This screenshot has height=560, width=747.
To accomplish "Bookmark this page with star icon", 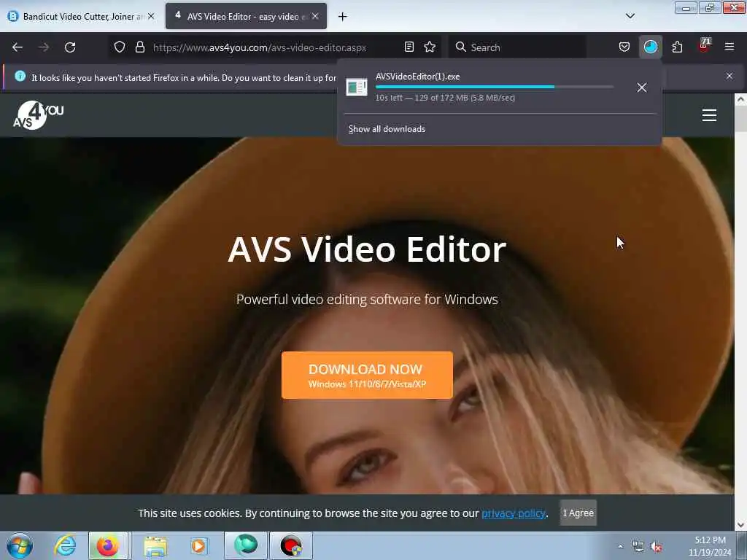I will tap(430, 47).
